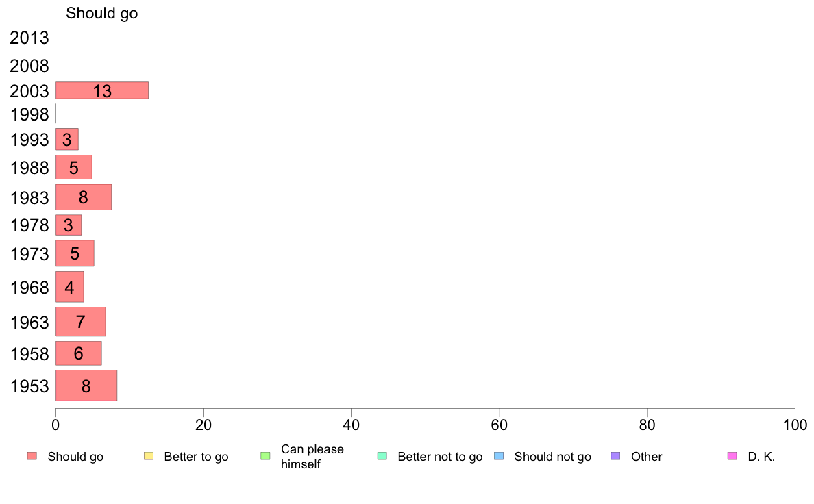Click the Better not to go legend label
The height and width of the screenshot is (504, 814).
tap(440, 457)
